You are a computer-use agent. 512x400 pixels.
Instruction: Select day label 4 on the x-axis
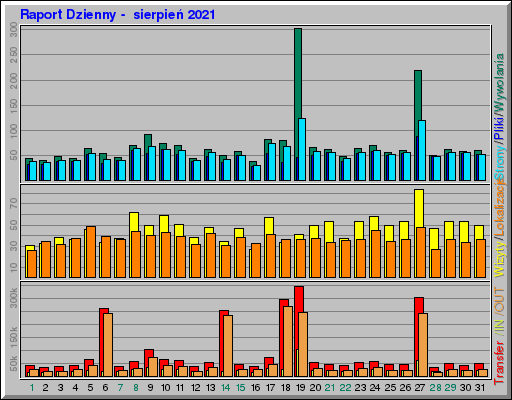coord(75,388)
